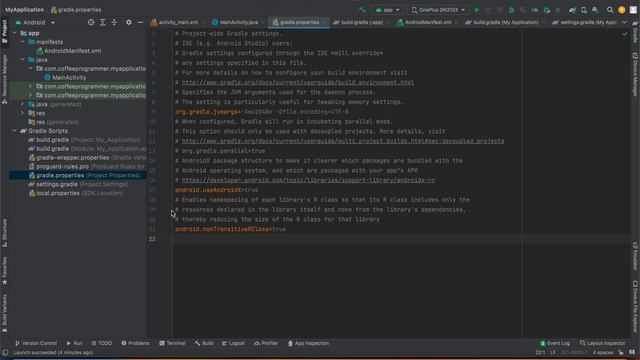
Task: Click the Profile app gauge icon
Action: click(535, 10)
